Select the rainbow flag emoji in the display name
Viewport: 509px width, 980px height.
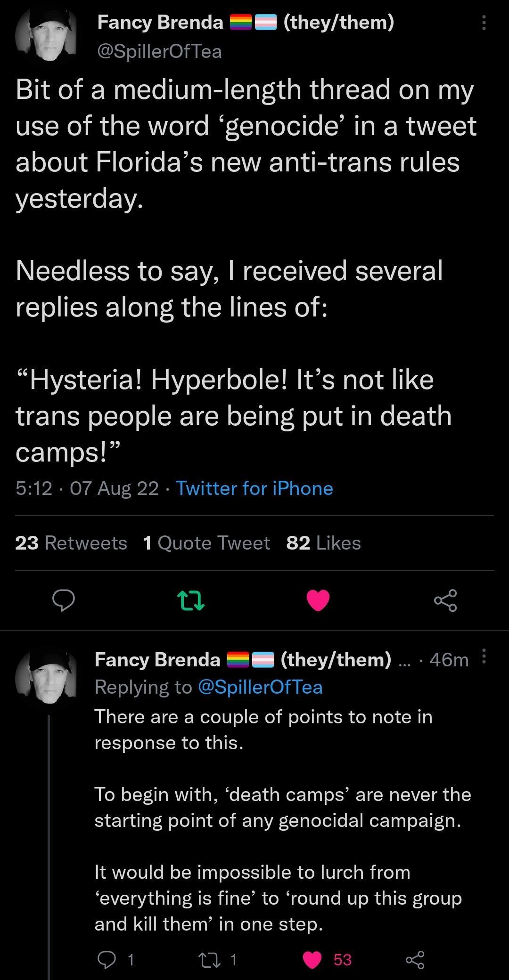tap(242, 21)
